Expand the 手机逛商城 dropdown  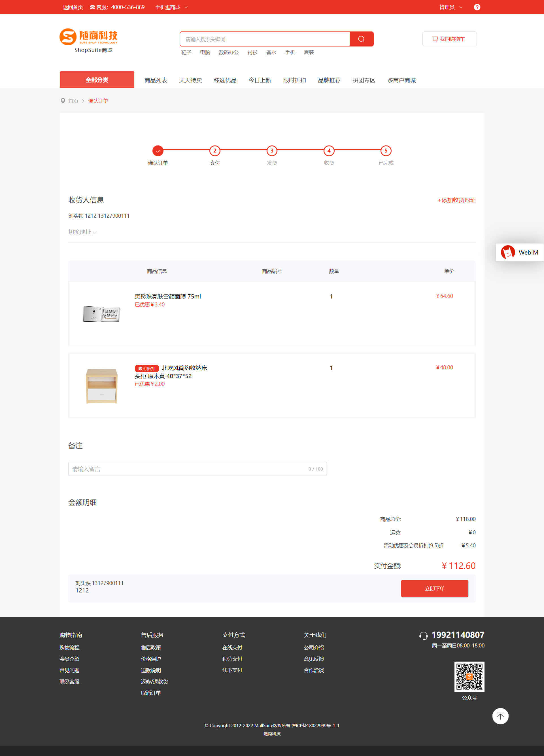tap(171, 7)
